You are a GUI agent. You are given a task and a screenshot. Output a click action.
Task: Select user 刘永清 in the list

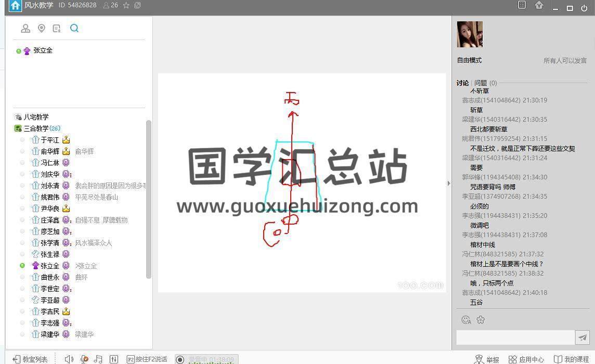[50, 186]
